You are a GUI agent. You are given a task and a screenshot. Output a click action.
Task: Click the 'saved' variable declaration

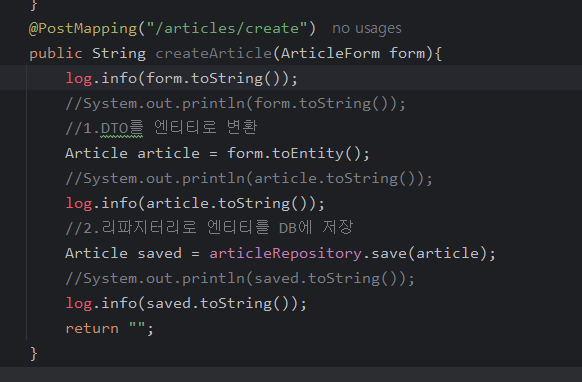(160, 254)
